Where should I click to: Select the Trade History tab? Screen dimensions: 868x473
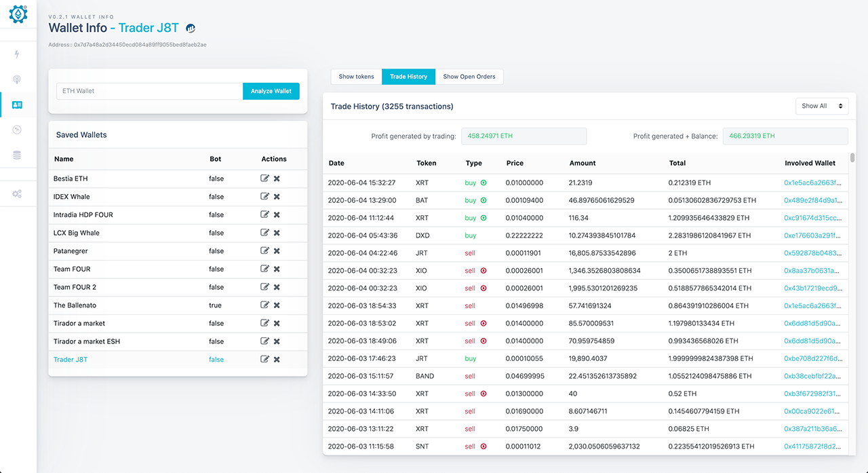(x=408, y=77)
